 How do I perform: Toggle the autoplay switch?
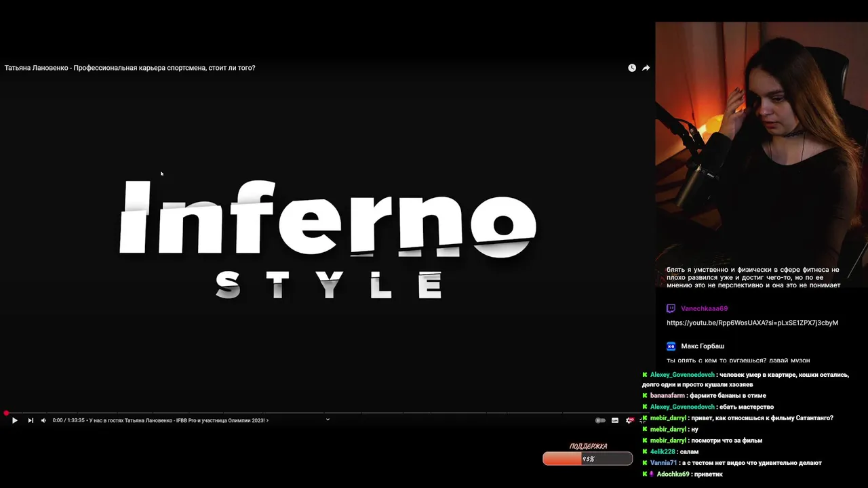(600, 420)
